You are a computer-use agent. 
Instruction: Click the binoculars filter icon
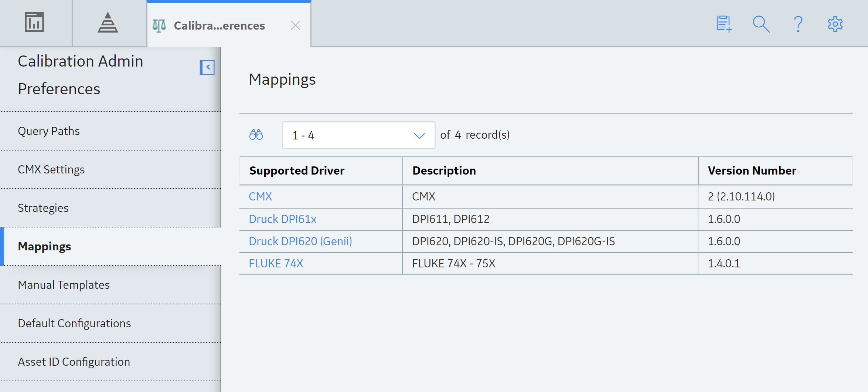click(256, 135)
